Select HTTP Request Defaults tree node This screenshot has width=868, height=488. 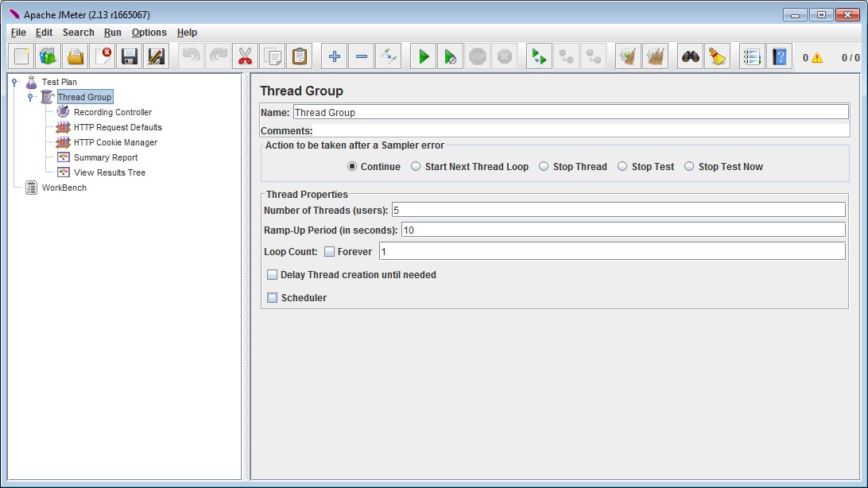(118, 127)
